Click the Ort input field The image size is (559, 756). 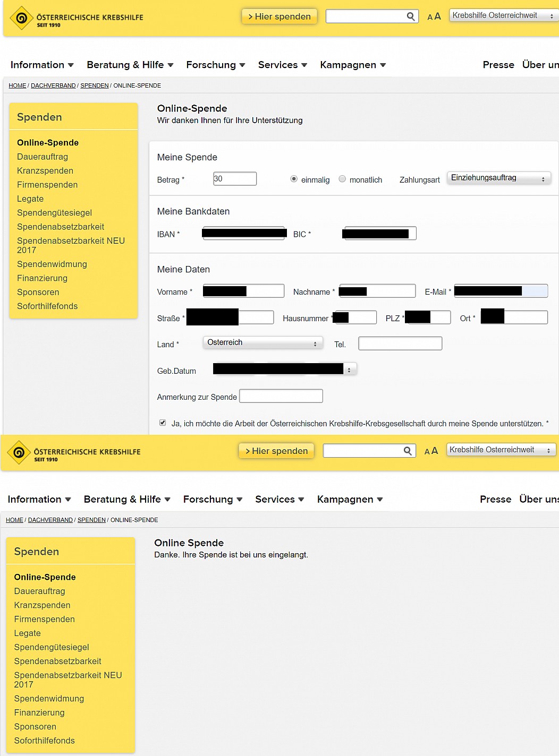[514, 317]
